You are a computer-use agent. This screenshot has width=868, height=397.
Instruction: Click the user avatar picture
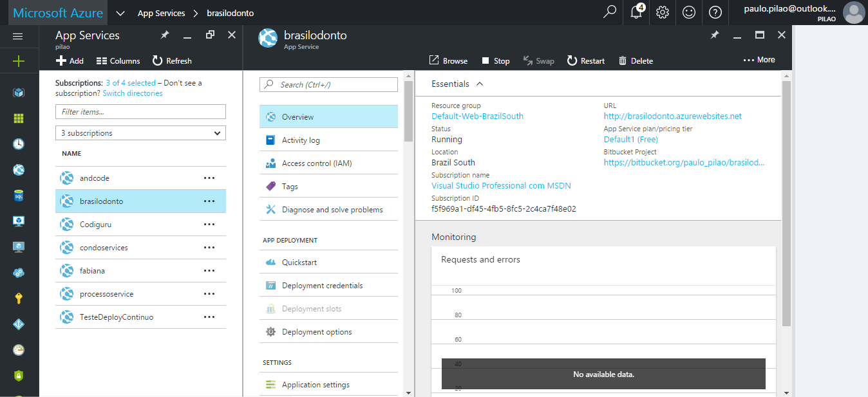(x=853, y=13)
